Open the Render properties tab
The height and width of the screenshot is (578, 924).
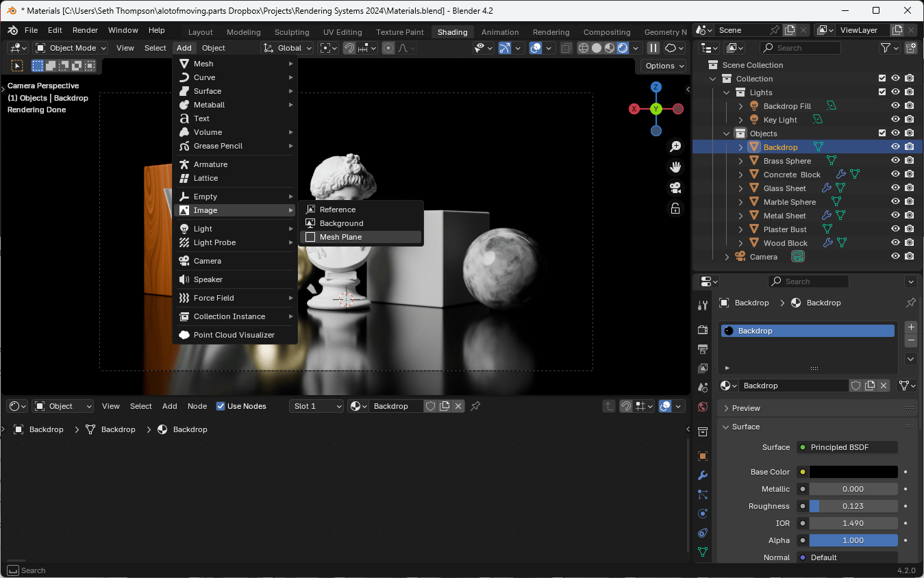(702, 330)
